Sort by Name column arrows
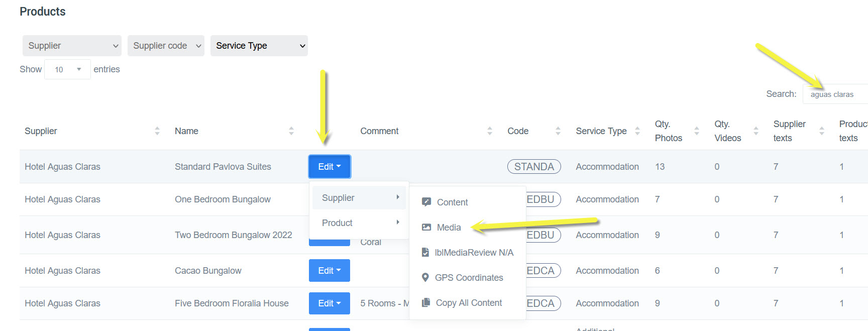This screenshot has width=868, height=331. tap(291, 131)
